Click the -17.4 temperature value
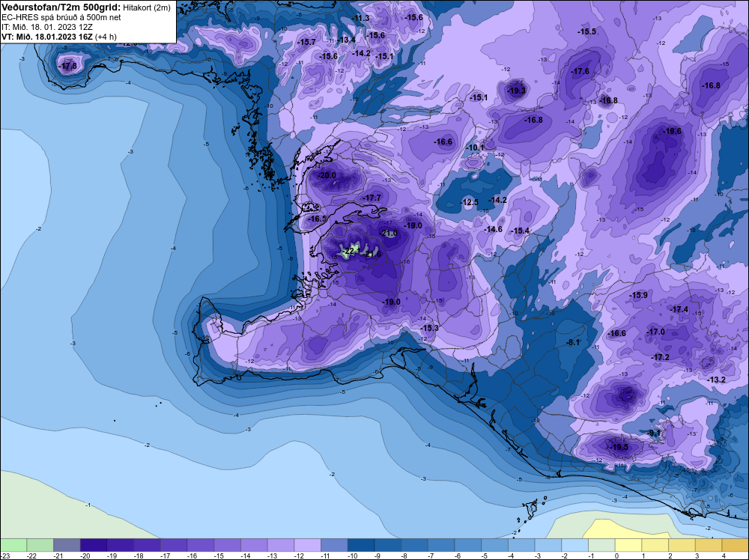 (x=679, y=309)
